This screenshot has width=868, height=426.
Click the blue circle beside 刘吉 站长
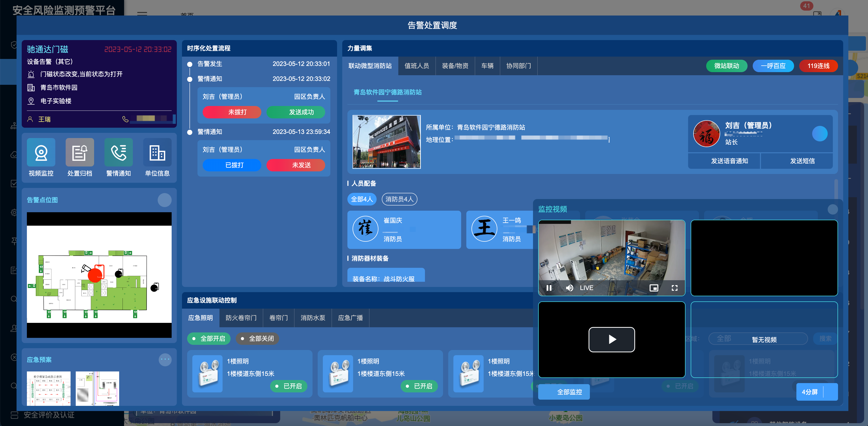pyautogui.click(x=819, y=133)
